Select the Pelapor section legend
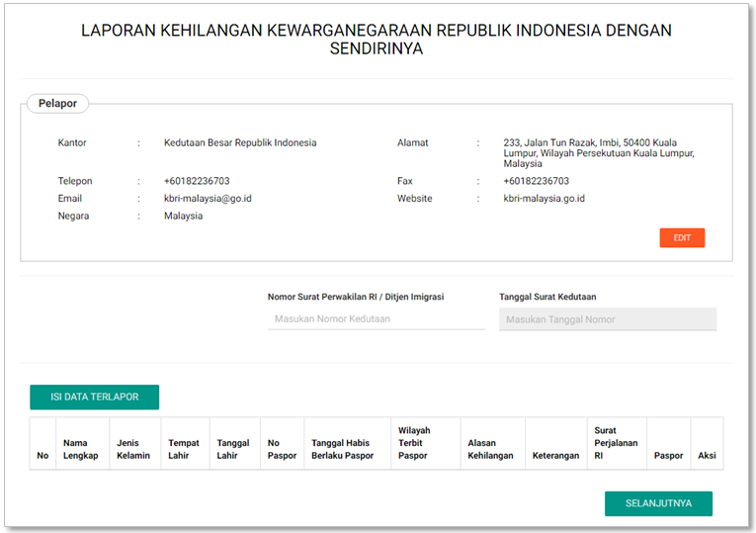The width and height of the screenshot is (756, 533). coord(58,104)
